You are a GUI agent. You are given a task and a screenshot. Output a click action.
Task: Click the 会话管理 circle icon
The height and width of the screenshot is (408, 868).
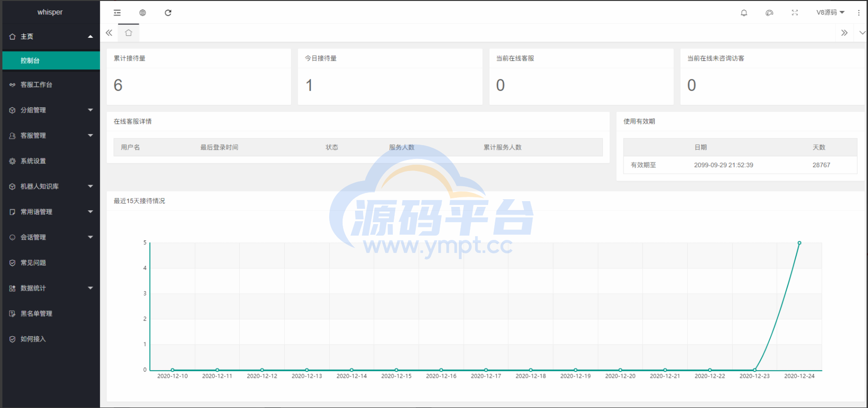[x=12, y=237]
